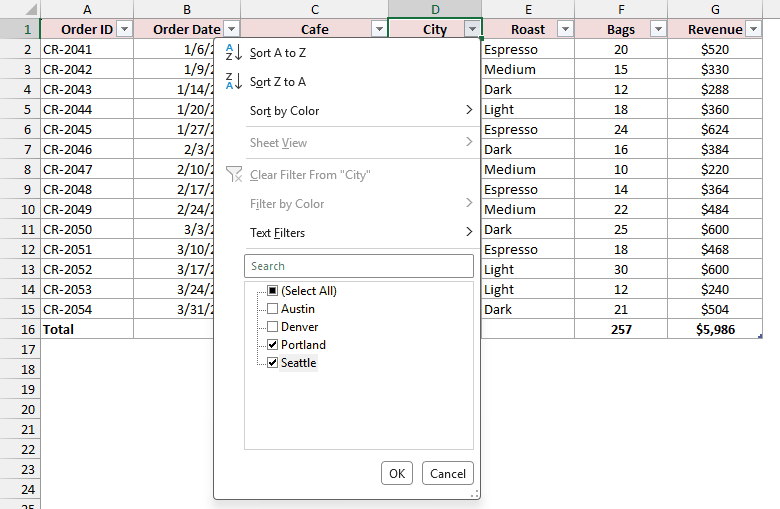Open the Roast filter dropdown
The image size is (780, 509).
tap(566, 29)
